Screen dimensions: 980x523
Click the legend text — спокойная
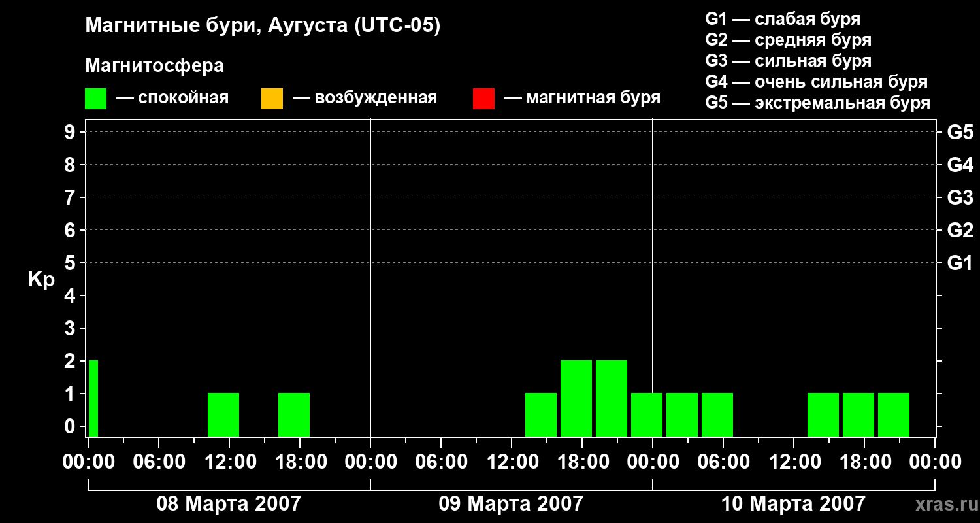coord(172,98)
